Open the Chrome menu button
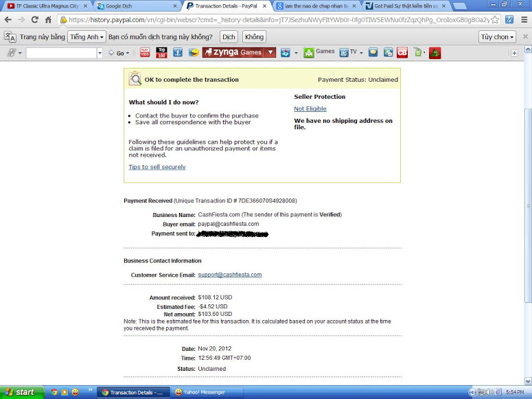 coord(524,20)
